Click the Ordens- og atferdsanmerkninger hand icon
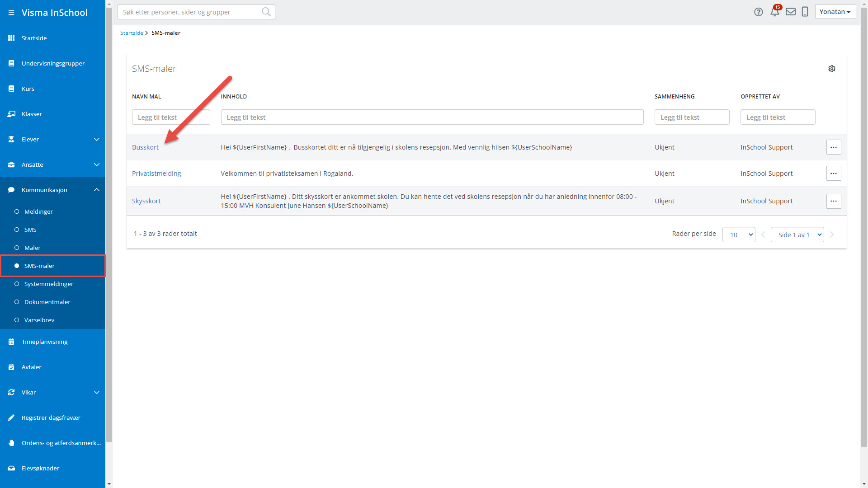The height and width of the screenshot is (488, 868). click(x=11, y=443)
